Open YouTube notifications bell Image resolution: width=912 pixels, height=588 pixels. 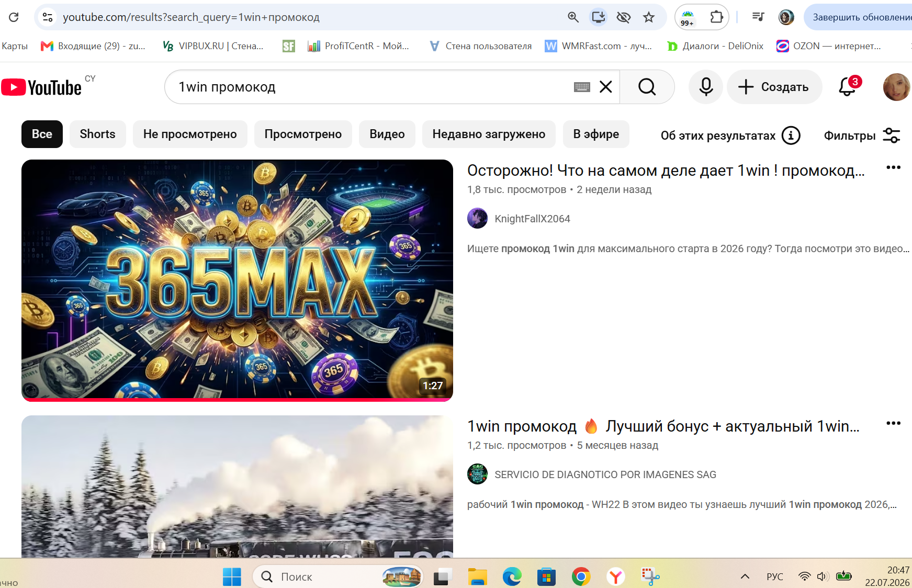(848, 87)
